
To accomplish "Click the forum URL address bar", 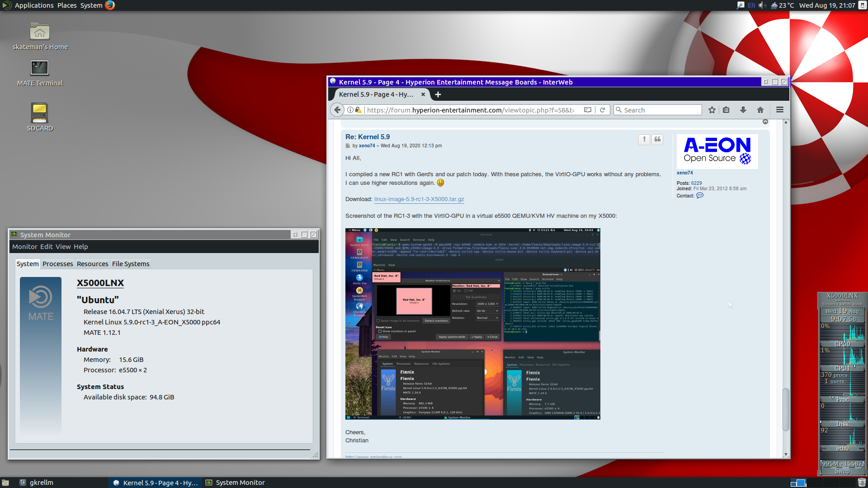I will click(x=470, y=110).
